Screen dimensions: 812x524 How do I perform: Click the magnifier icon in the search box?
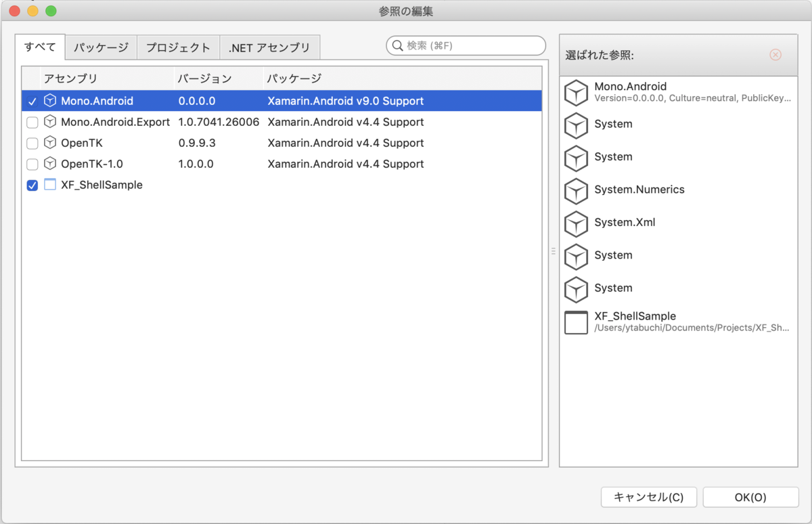(398, 45)
